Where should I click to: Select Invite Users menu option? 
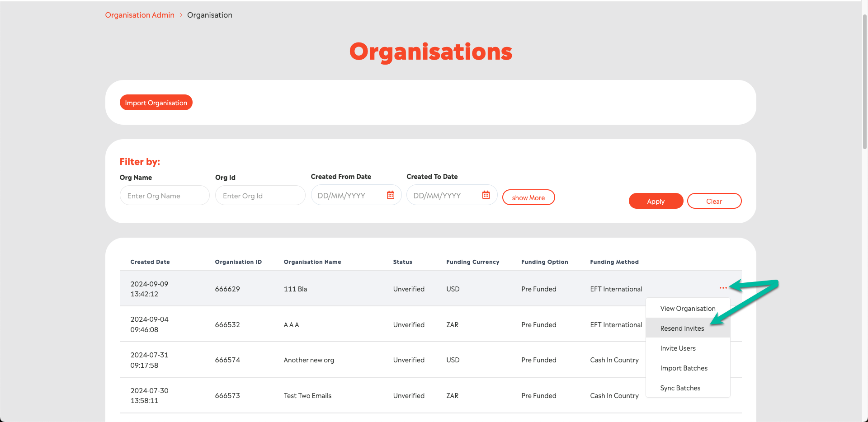[x=678, y=348]
